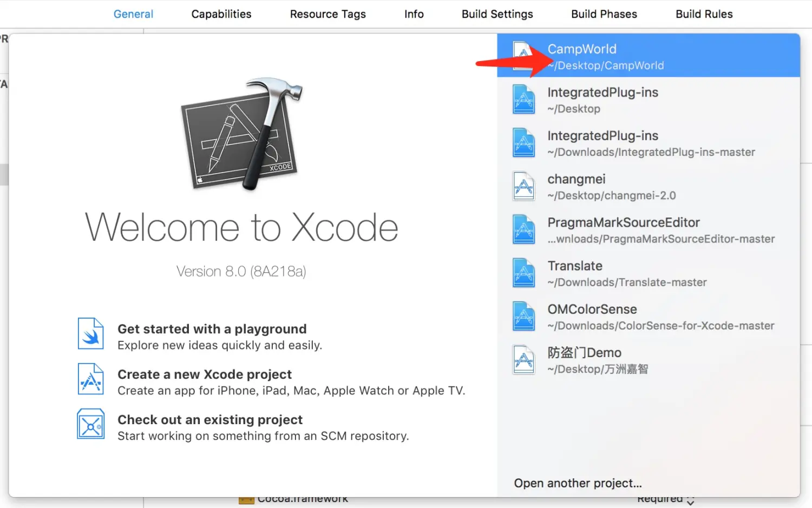Screen dimensions: 812x508
Task: Select the PragmaMarkSourceEditor recent project
Action: point(649,229)
